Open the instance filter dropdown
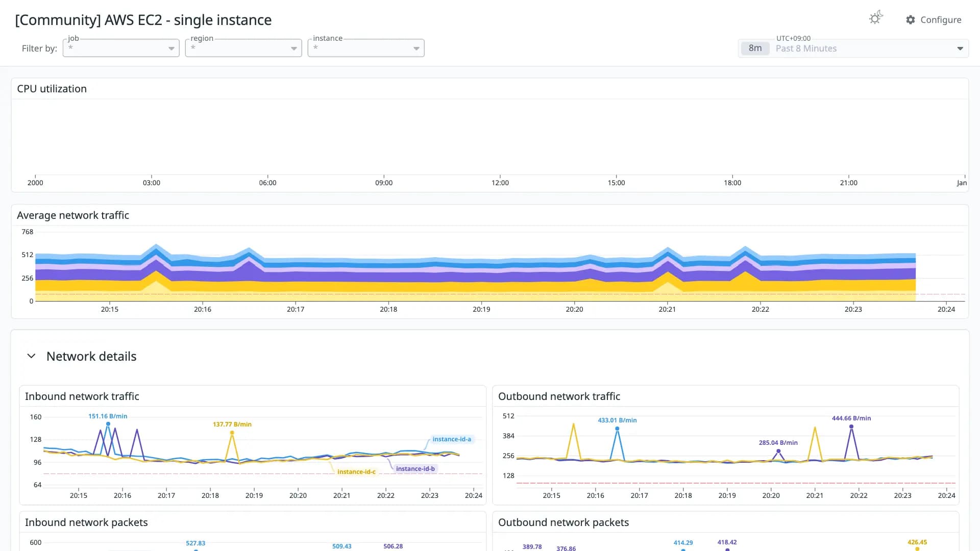Image resolution: width=980 pixels, height=551 pixels. tap(366, 48)
